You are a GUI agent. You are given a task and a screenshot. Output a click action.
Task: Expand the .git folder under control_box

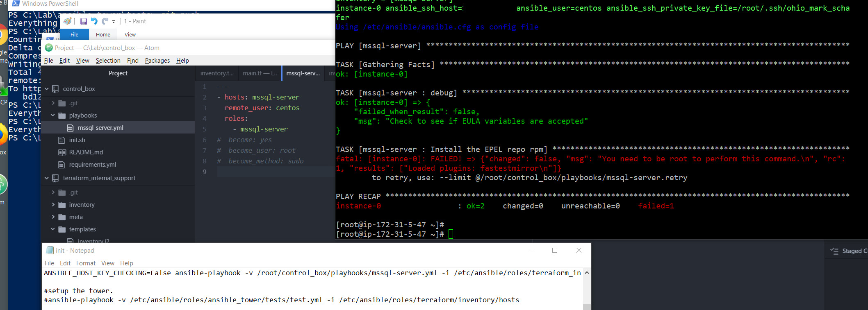pos(53,103)
